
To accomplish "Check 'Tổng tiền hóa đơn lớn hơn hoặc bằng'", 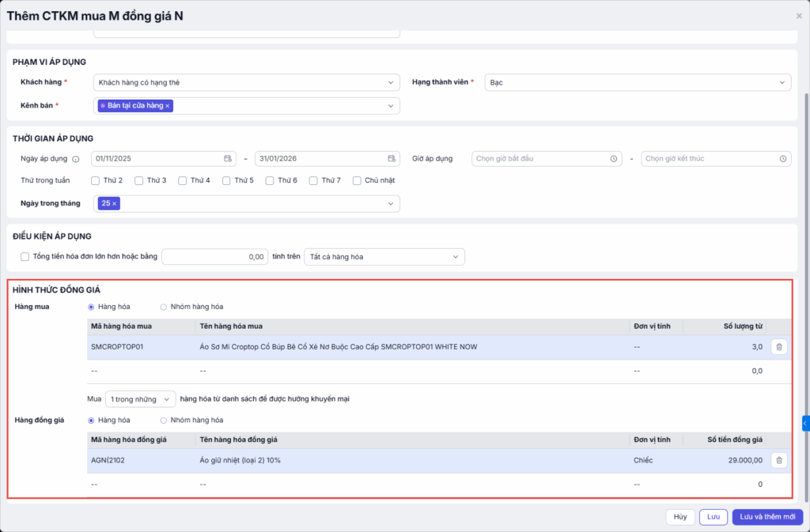I will 25,257.
